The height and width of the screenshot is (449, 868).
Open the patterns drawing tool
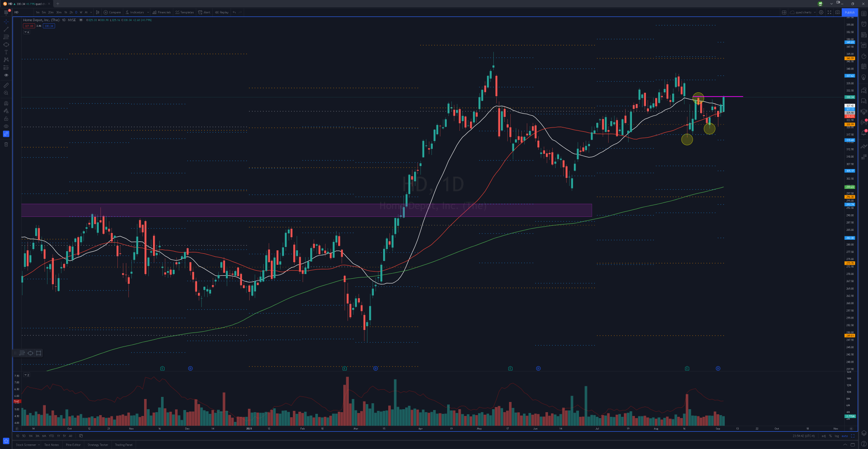[x=6, y=60]
